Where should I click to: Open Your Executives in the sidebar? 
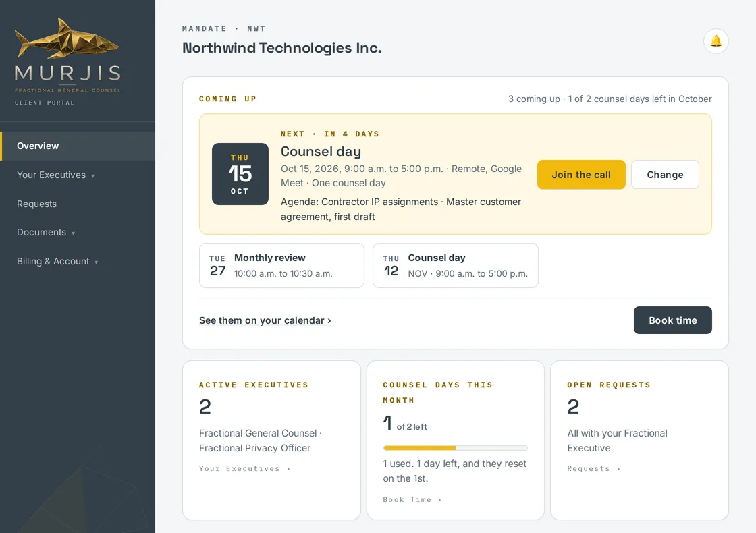[51, 175]
